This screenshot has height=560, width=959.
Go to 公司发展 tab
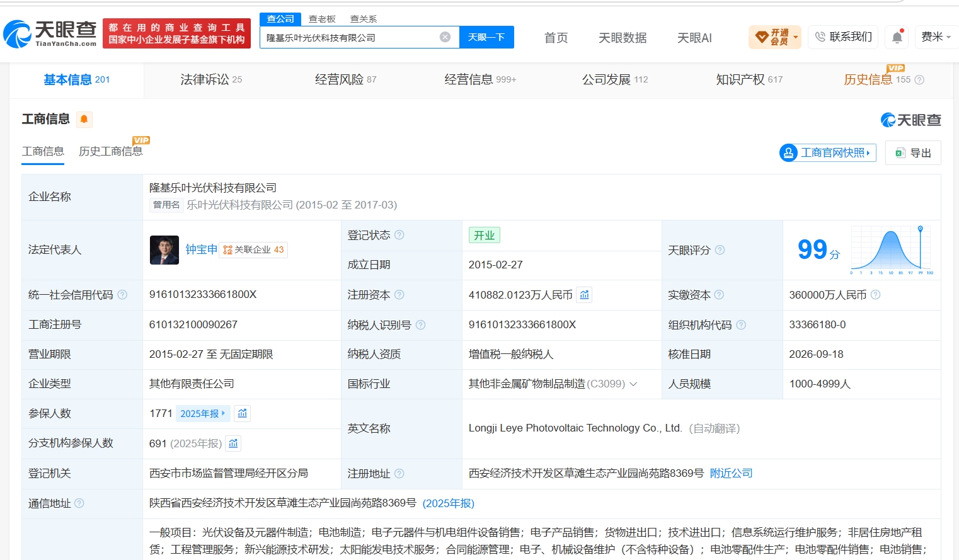click(615, 80)
